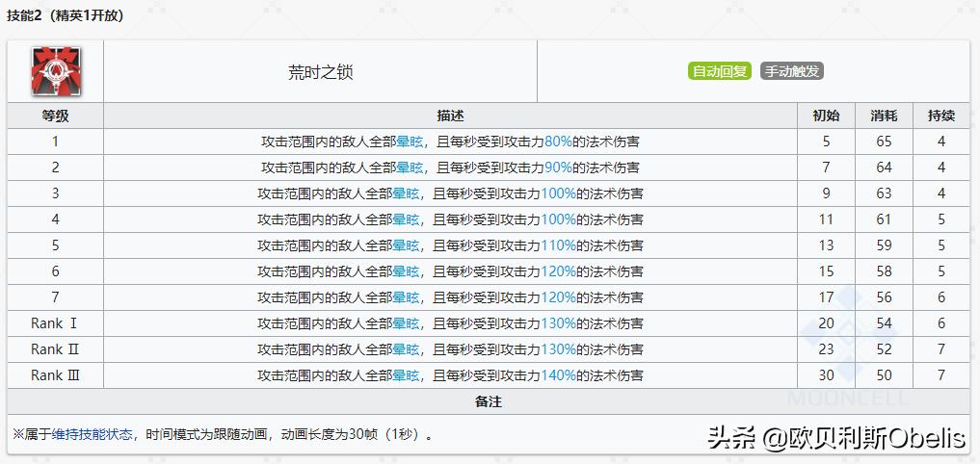The height and width of the screenshot is (464, 980).
Task: Click the Rank Ⅱ level cell
Action: point(56,349)
